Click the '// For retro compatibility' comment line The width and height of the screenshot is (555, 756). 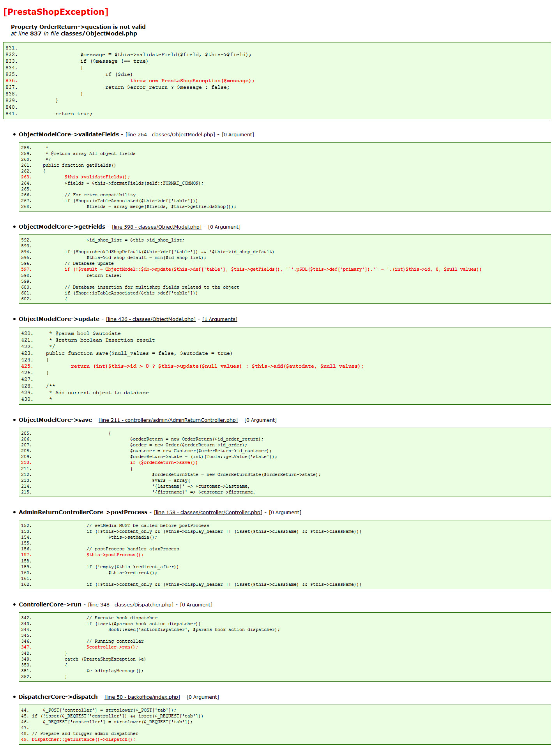click(x=100, y=195)
